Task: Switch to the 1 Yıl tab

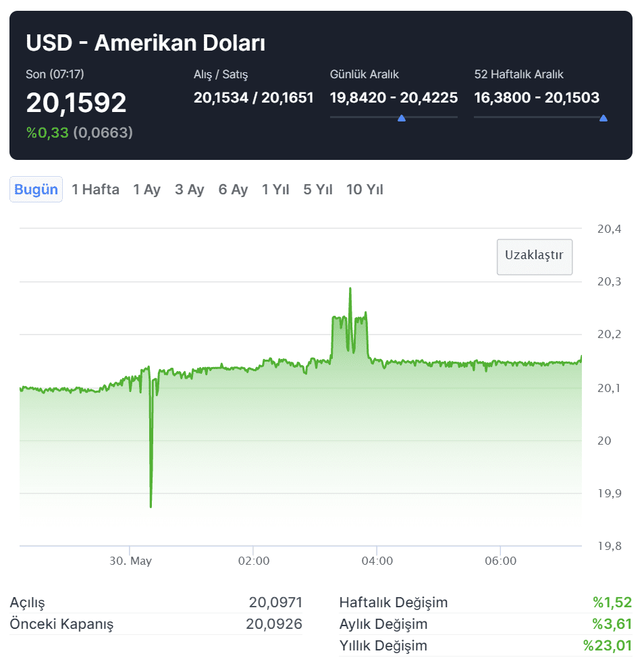Action: click(275, 190)
